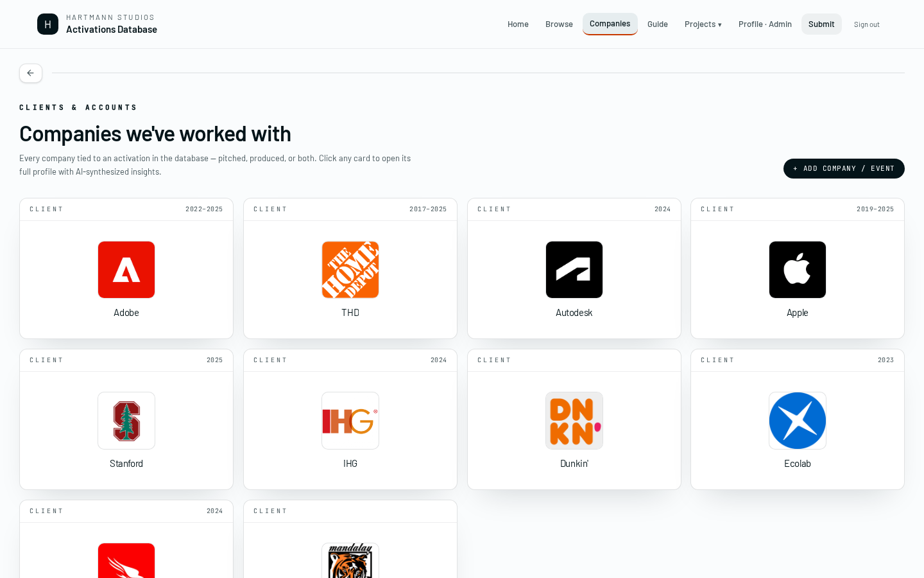Click the Ecolab company name
This screenshot has height=578, width=924.
pyautogui.click(x=798, y=464)
